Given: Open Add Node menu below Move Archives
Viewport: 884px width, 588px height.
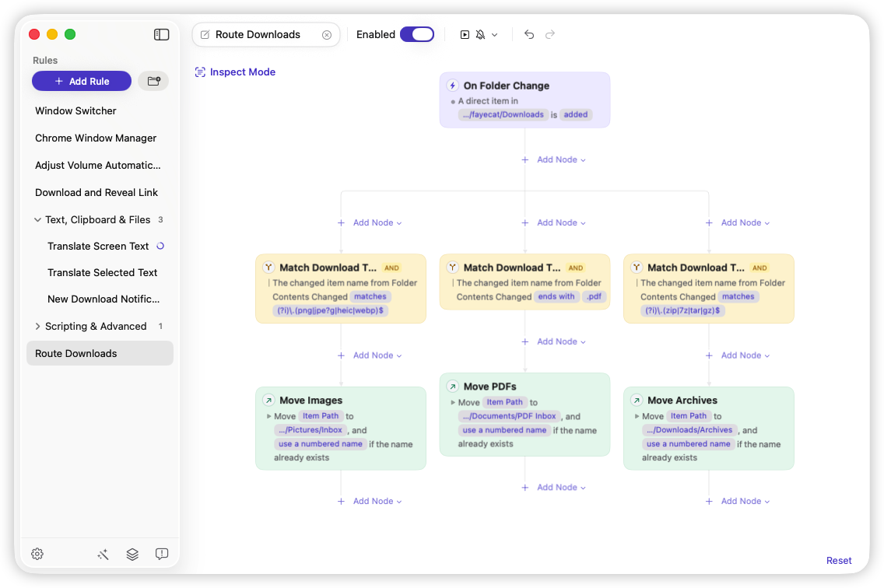Looking at the screenshot, I should point(738,501).
